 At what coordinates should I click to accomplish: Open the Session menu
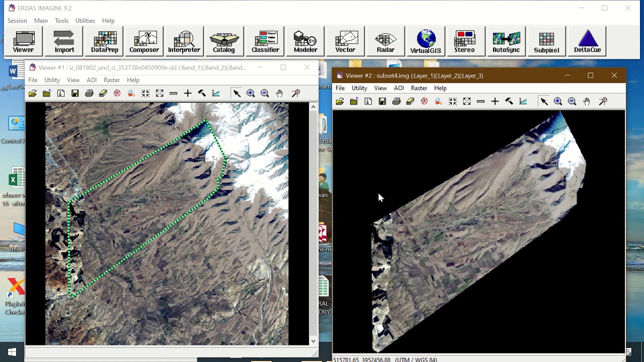pyautogui.click(x=17, y=21)
